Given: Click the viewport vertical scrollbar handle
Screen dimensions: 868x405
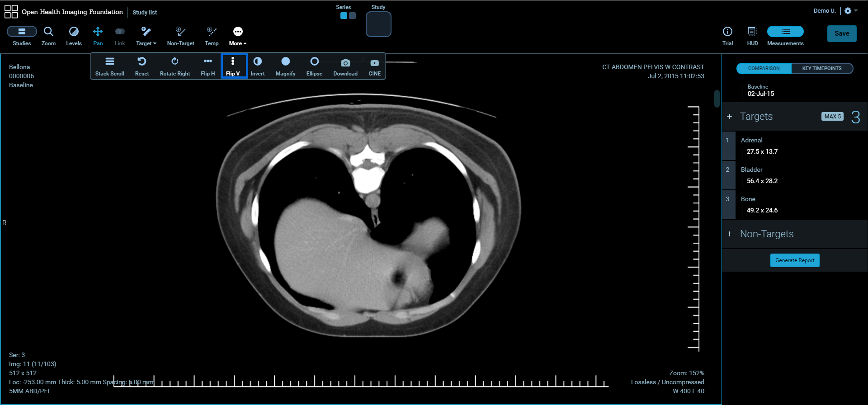Looking at the screenshot, I should click(x=717, y=99).
